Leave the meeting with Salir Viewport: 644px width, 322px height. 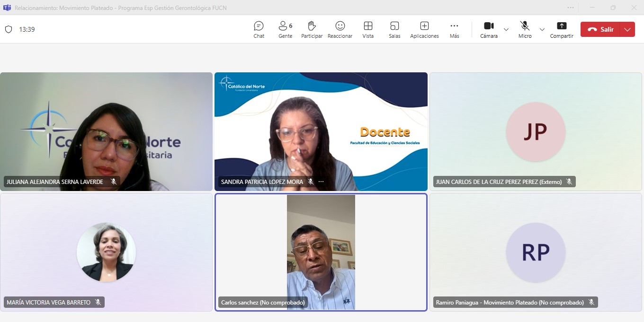point(600,29)
